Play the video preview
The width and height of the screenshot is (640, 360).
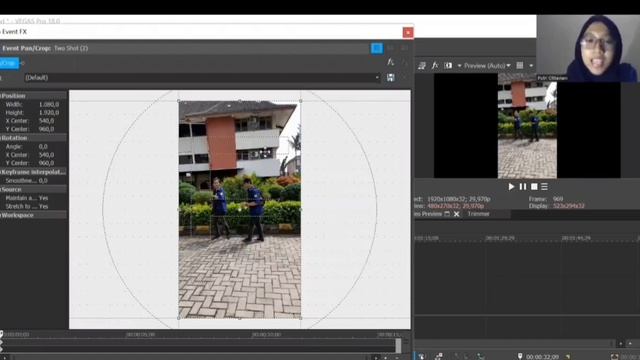(x=511, y=187)
